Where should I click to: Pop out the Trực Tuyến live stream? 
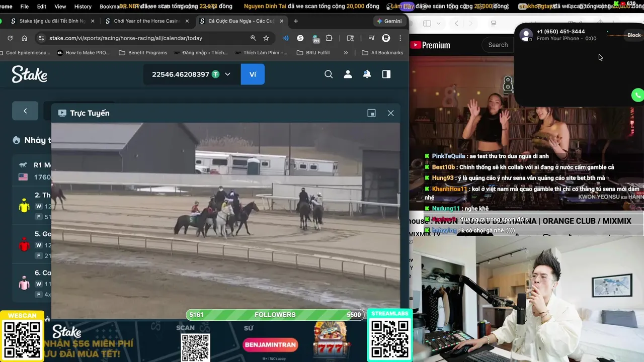click(x=371, y=113)
